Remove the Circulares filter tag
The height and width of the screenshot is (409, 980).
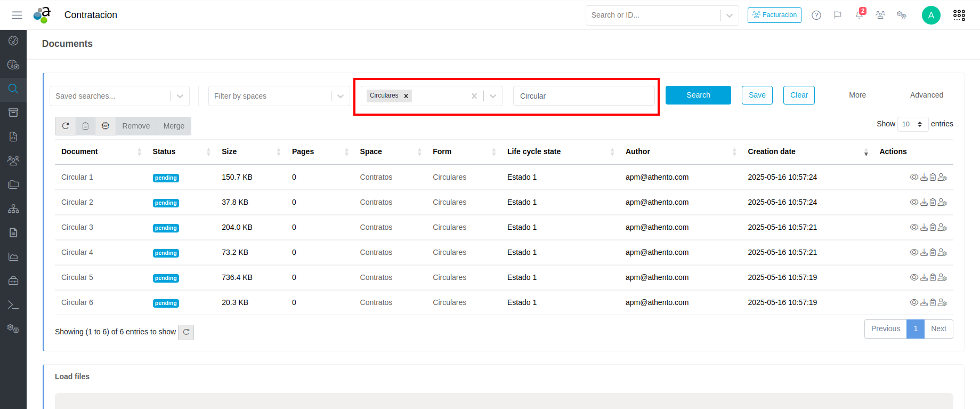[406, 96]
